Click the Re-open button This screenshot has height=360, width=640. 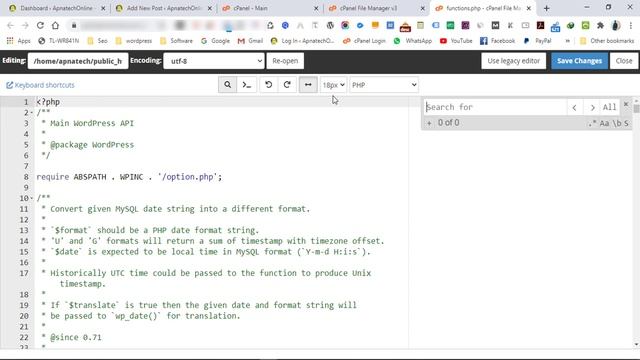point(285,61)
